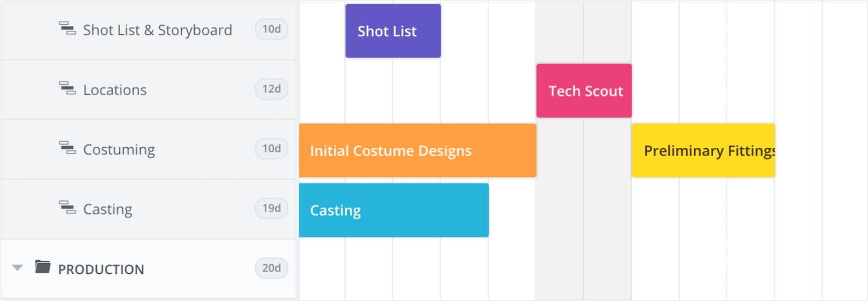
Task: Click the task-group icon beside Shot List & Storyboard
Action: coord(68,28)
